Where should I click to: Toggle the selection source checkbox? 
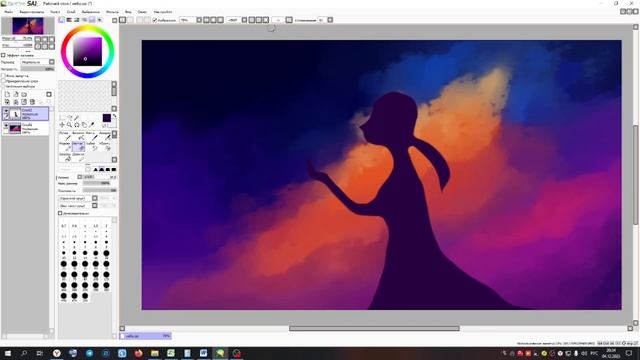coord(3,87)
